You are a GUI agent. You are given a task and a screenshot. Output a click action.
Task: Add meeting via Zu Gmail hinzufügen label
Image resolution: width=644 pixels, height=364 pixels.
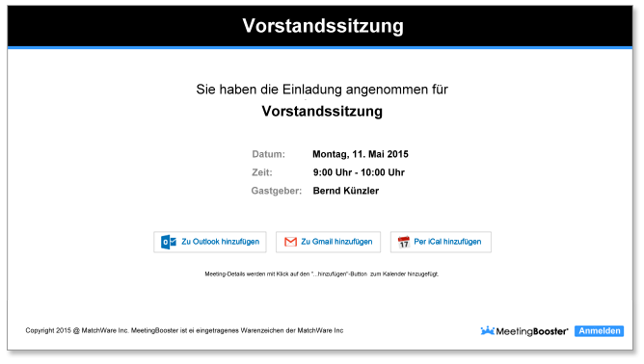tap(336, 242)
